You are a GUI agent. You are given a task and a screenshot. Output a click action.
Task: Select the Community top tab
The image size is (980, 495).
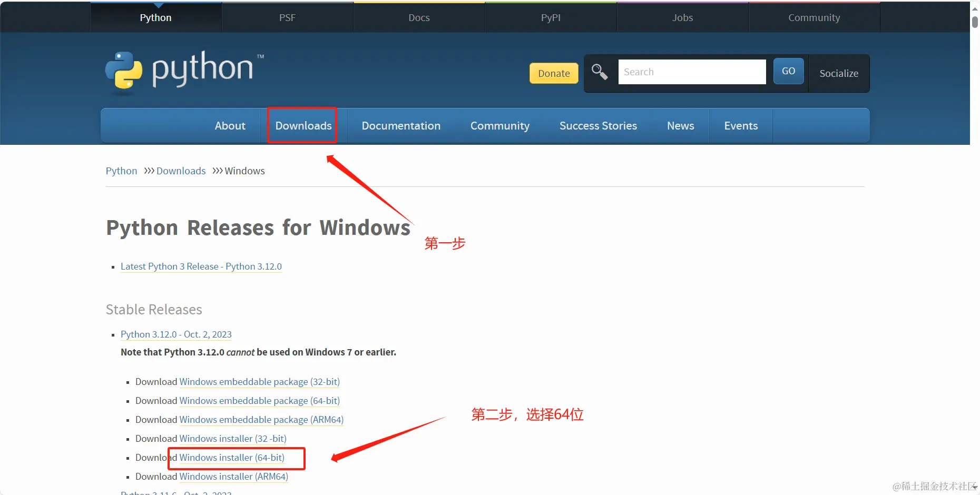coord(815,17)
